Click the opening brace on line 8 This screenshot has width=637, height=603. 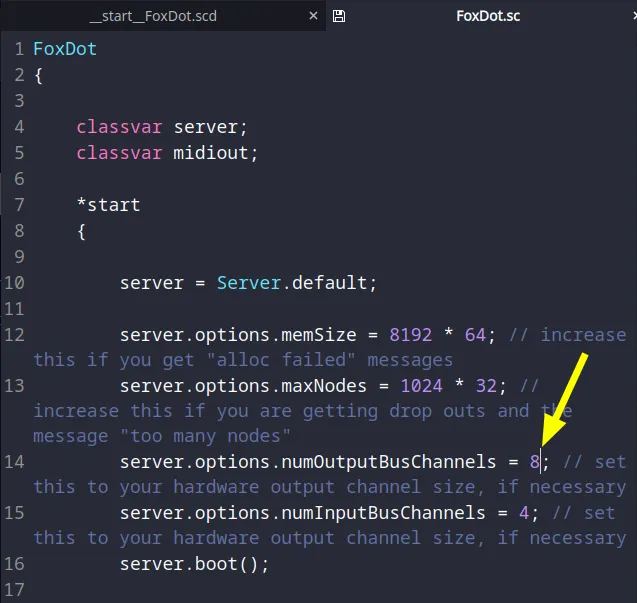click(81, 231)
